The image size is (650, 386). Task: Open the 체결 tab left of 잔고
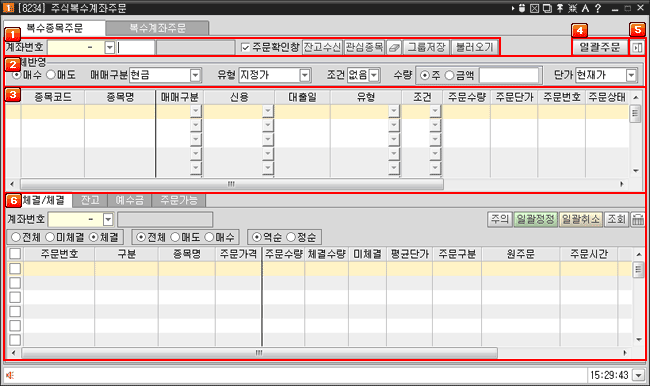(39, 201)
